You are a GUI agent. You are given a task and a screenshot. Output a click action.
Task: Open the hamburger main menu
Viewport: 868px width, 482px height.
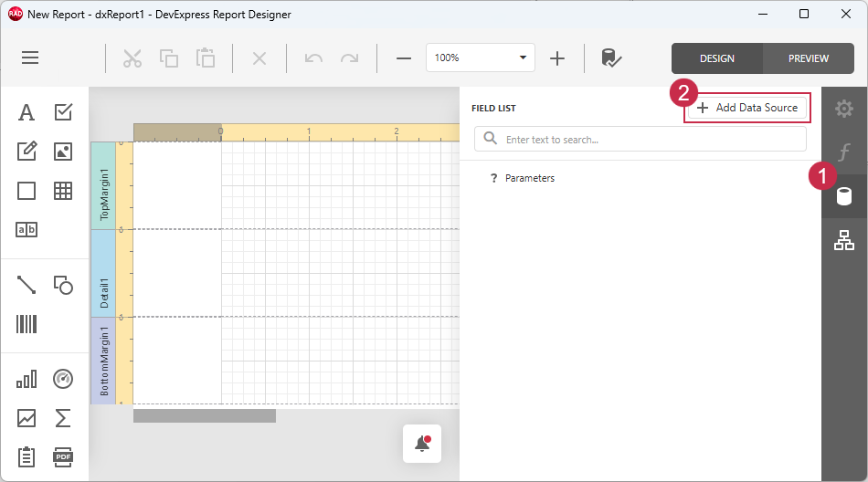coord(30,58)
